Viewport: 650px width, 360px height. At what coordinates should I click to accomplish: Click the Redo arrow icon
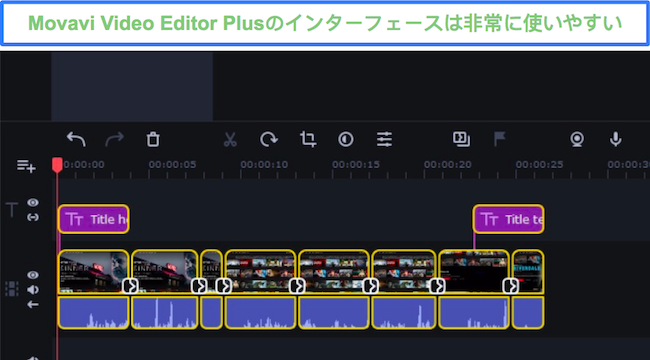pyautogui.click(x=114, y=139)
